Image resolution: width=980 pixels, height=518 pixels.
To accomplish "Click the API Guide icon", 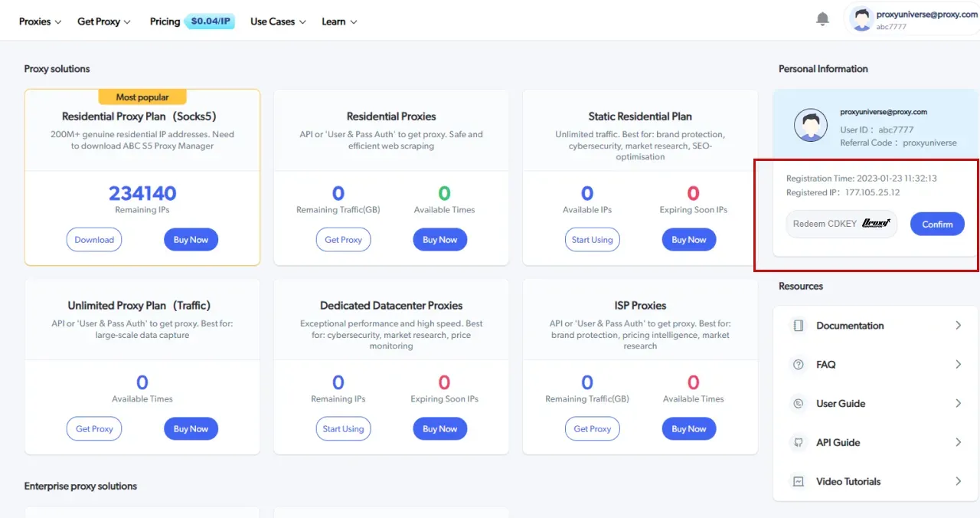I will click(799, 443).
